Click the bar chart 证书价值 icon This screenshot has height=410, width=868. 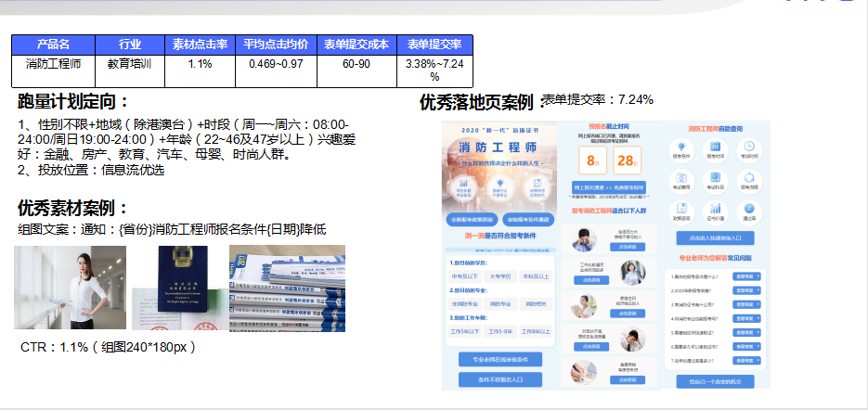point(715,212)
